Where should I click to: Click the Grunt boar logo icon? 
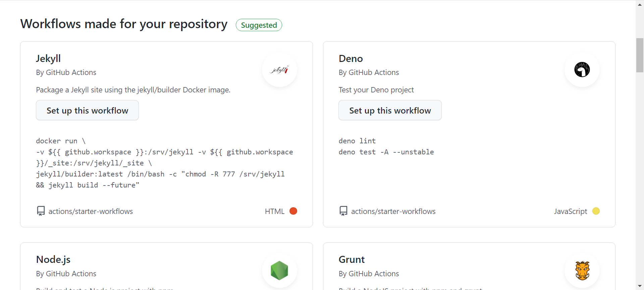click(x=582, y=271)
